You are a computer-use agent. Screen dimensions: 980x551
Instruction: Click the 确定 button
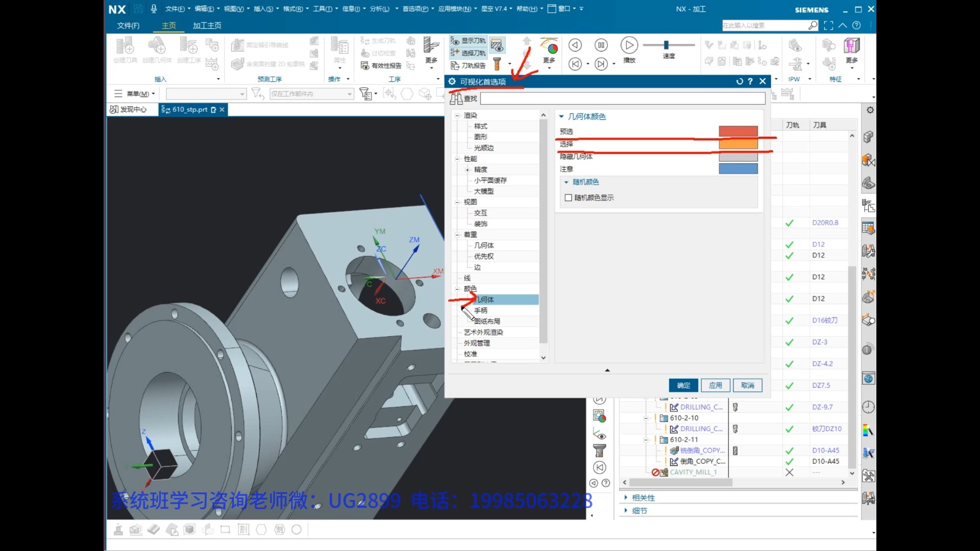tap(683, 386)
